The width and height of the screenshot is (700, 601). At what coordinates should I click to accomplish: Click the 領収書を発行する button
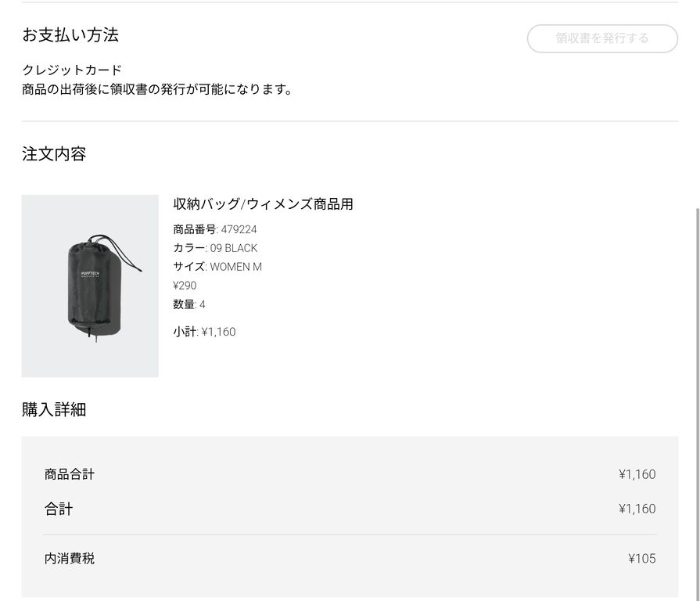point(602,38)
